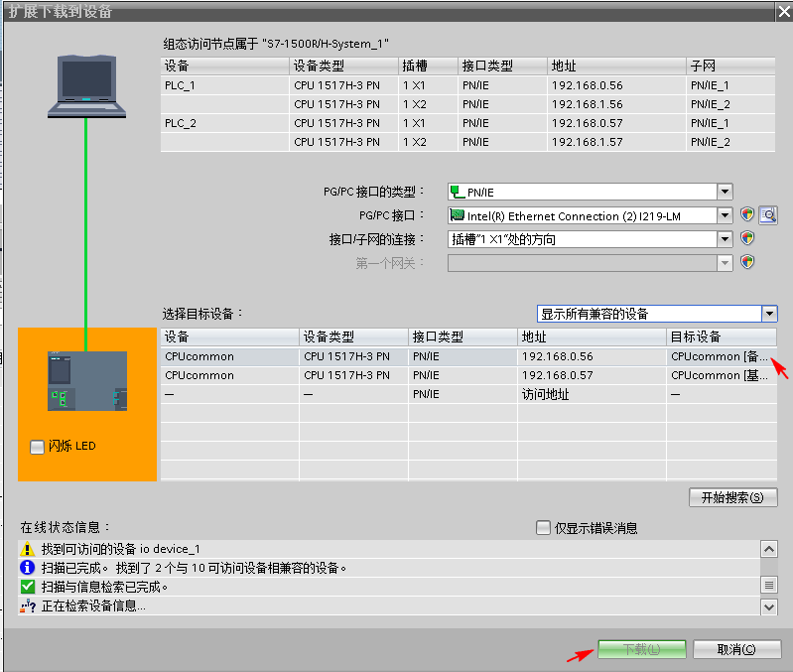Click the laptop PG/PC icon
This screenshot has height=672, width=793.
pos(86,86)
